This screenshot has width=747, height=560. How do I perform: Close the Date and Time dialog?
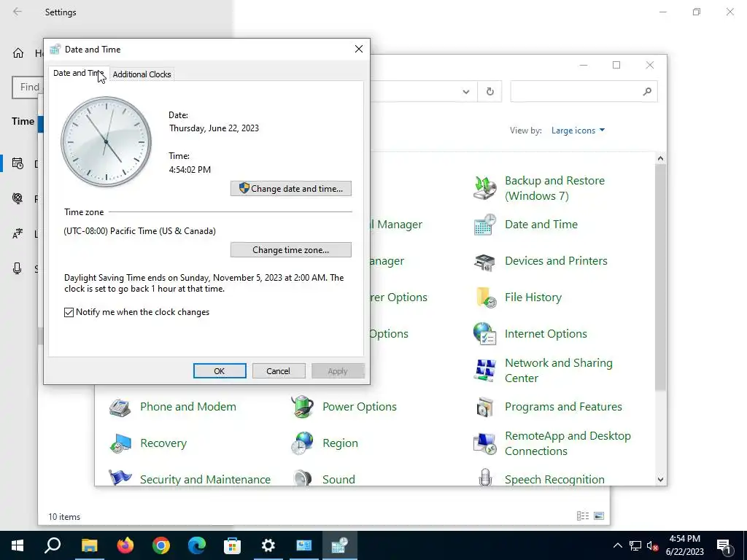coord(359,49)
